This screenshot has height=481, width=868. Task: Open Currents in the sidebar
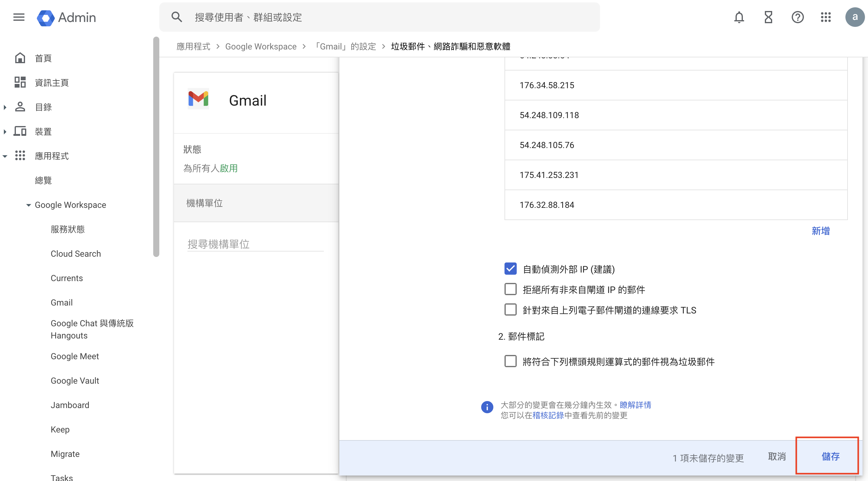coord(67,278)
